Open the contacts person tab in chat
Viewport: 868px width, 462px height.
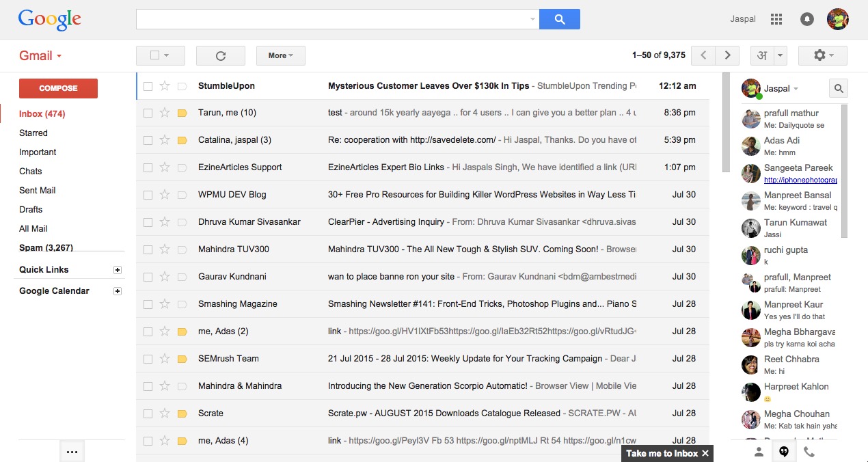759,452
